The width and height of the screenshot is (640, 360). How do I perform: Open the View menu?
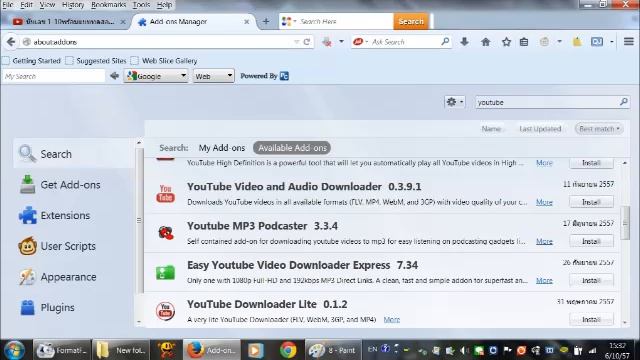pos(47,4)
